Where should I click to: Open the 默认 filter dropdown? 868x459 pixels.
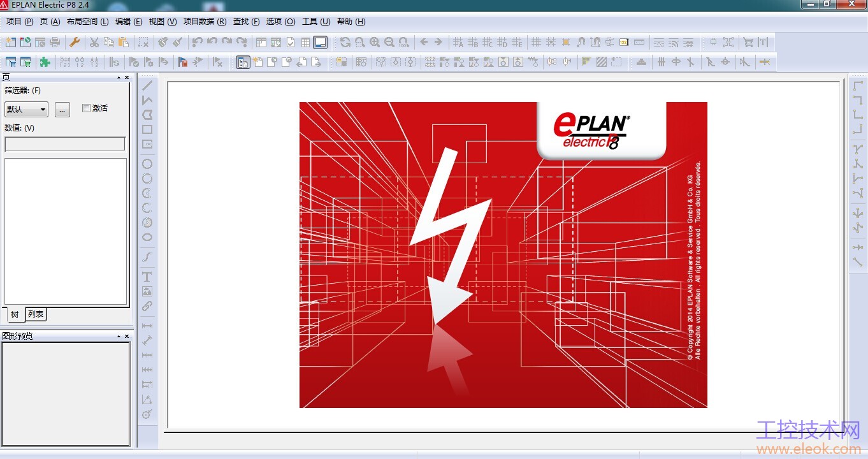coord(26,109)
